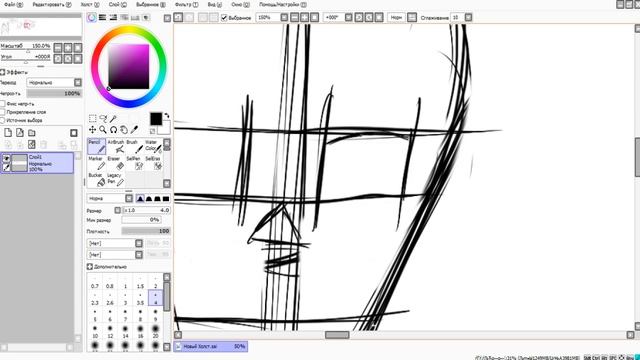Open the Файл menu
The height and width of the screenshot is (360, 640).
coord(13,4)
